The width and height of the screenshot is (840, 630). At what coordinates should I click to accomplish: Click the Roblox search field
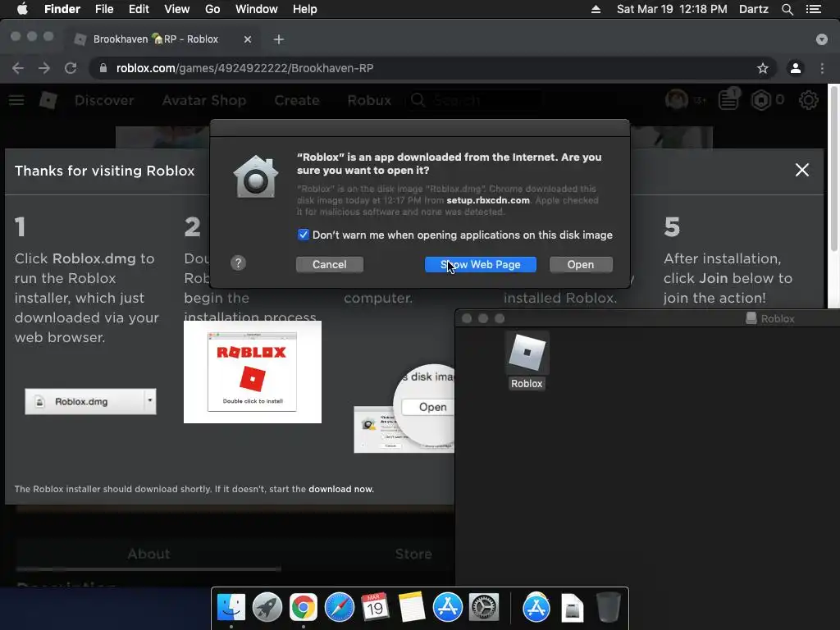pos(473,100)
